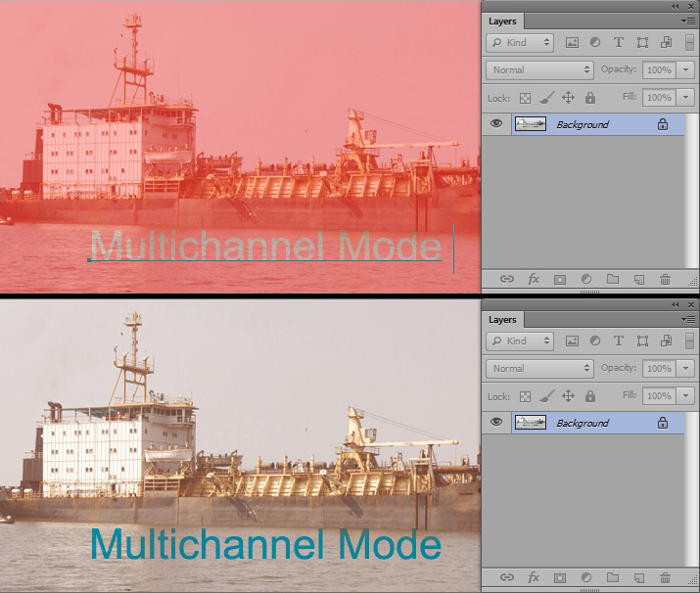
Task: Click the trash icon in lower Layers panel
Action: tap(666, 577)
